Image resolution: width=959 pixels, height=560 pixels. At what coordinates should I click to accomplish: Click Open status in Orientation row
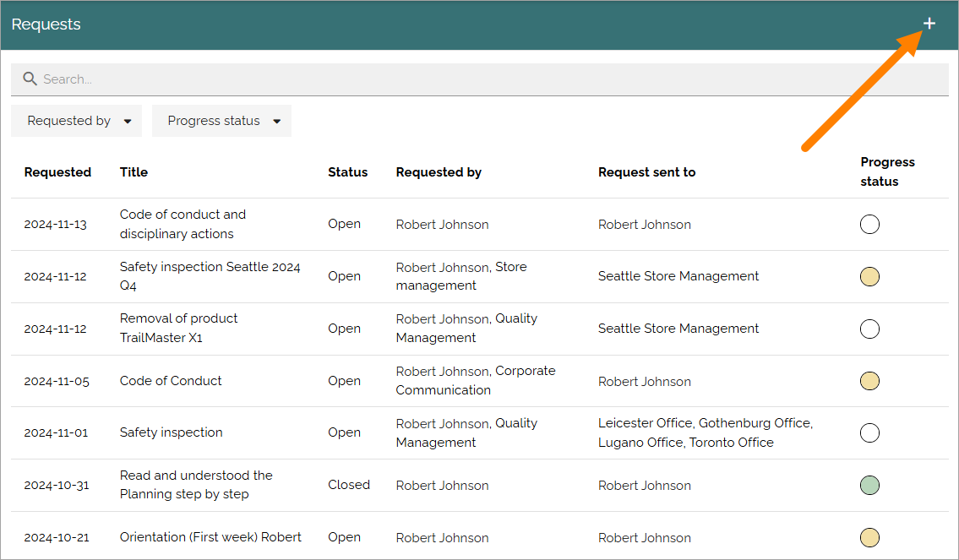click(x=345, y=537)
